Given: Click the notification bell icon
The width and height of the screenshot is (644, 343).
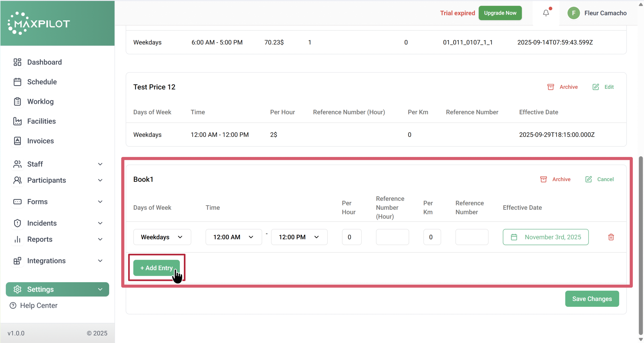Looking at the screenshot, I should (546, 13).
